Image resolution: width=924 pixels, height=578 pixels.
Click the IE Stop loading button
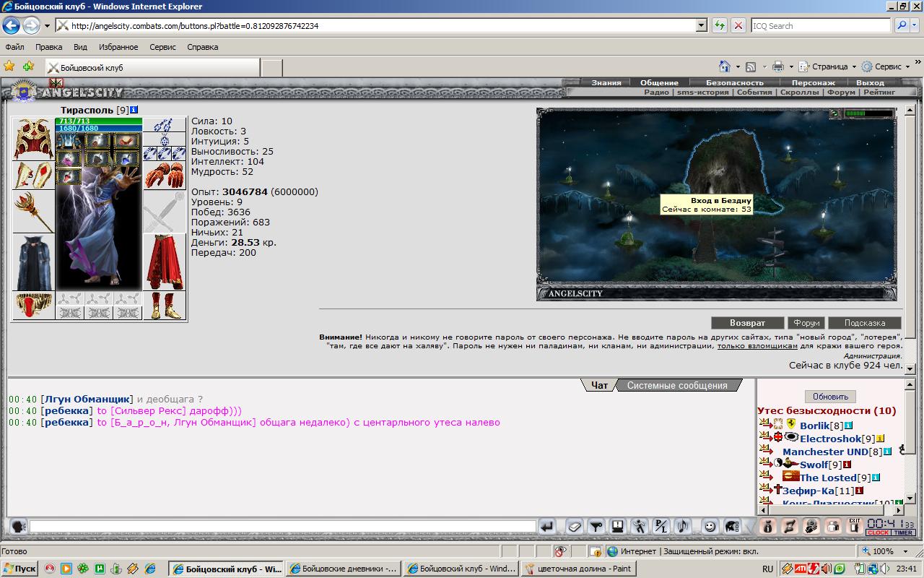(x=738, y=25)
